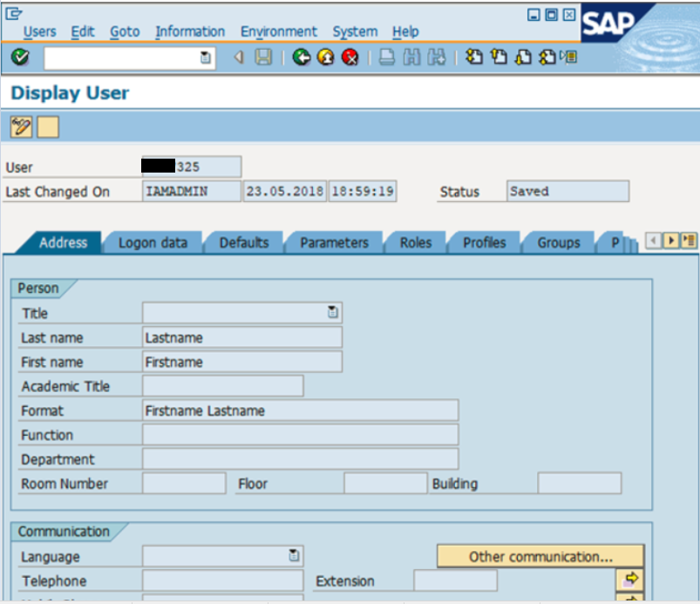Click the green Back arrow icon
This screenshot has width=700, height=604.
click(x=302, y=58)
